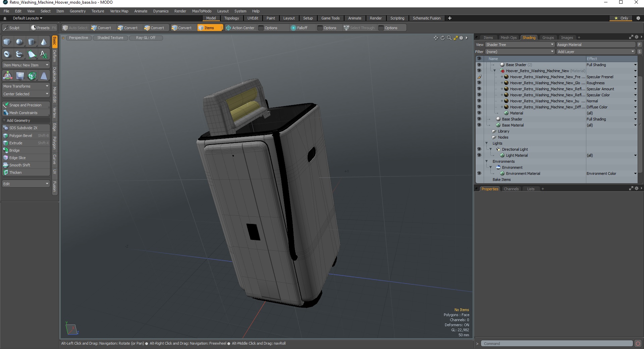The height and width of the screenshot is (349, 644).
Task: Select the Tube primitive tool
Action: (19, 54)
